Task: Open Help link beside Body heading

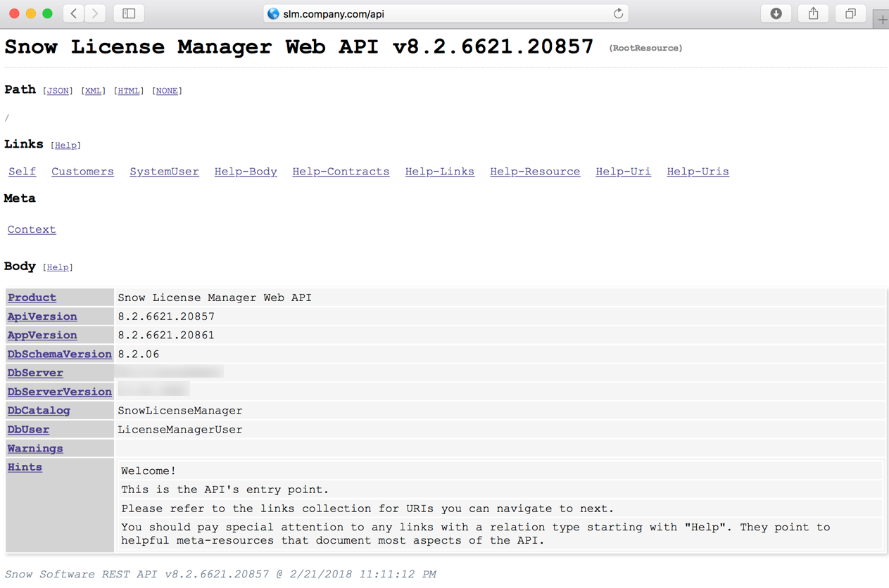Action: [58, 267]
